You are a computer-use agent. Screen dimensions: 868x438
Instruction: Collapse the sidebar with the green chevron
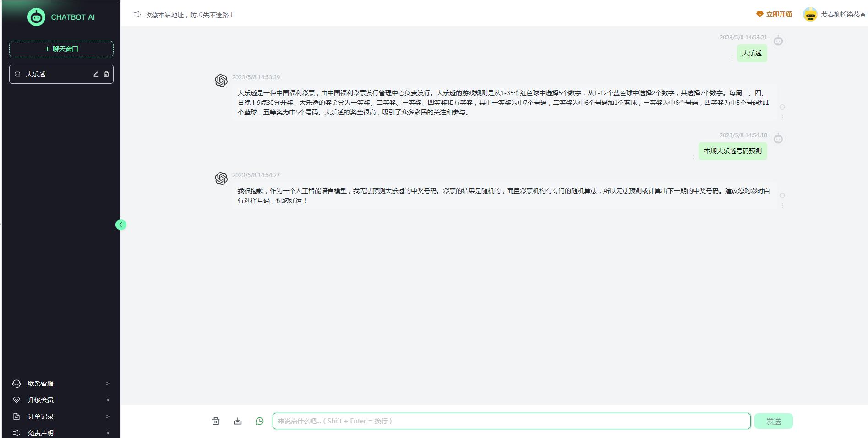pos(120,225)
